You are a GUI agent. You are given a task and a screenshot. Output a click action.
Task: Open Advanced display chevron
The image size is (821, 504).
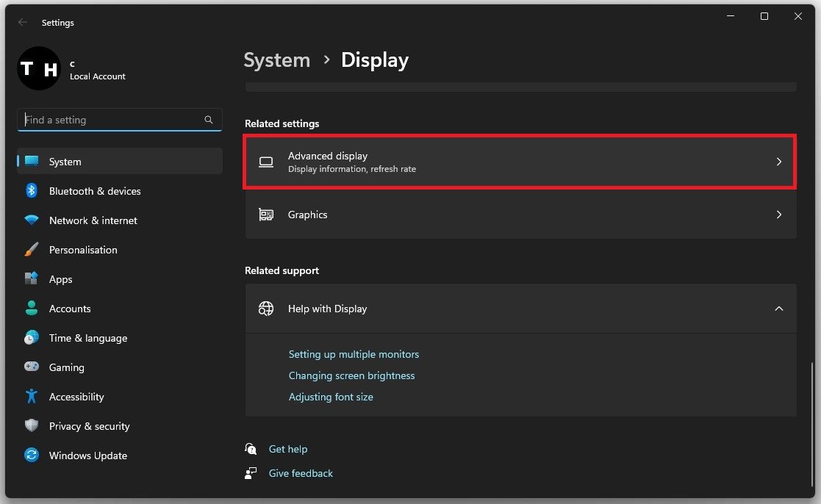[x=779, y=162]
